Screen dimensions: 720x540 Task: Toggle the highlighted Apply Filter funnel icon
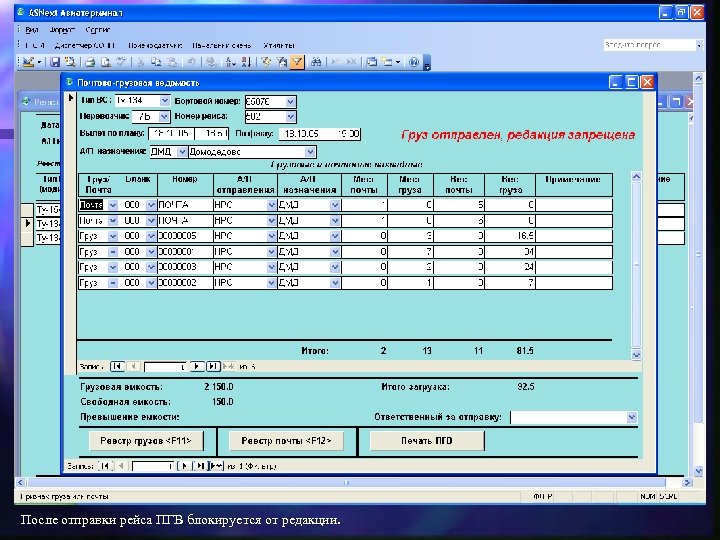coord(297,62)
